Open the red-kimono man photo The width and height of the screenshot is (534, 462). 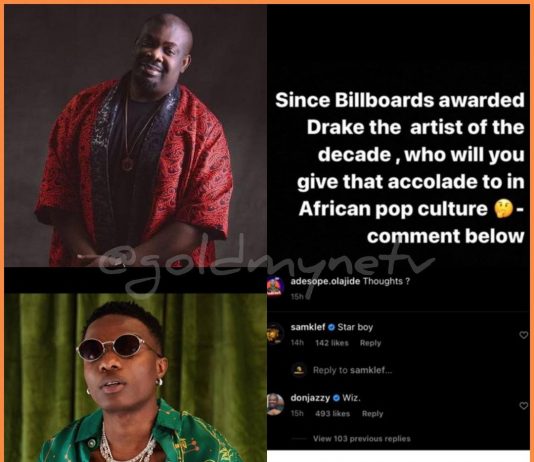coord(136,136)
